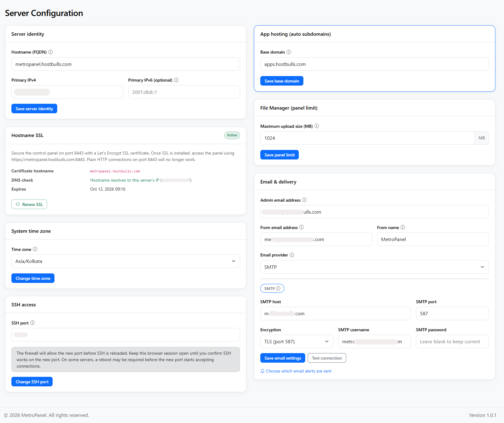Show info tooltip for Time zone

pyautogui.click(x=35, y=249)
